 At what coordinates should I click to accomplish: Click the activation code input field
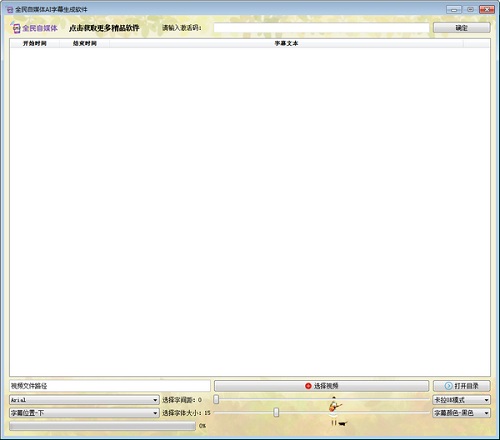point(321,28)
